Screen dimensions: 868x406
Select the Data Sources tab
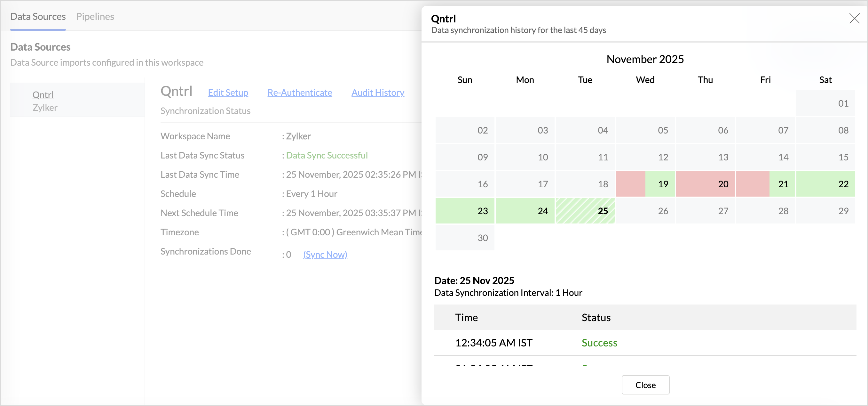[38, 16]
